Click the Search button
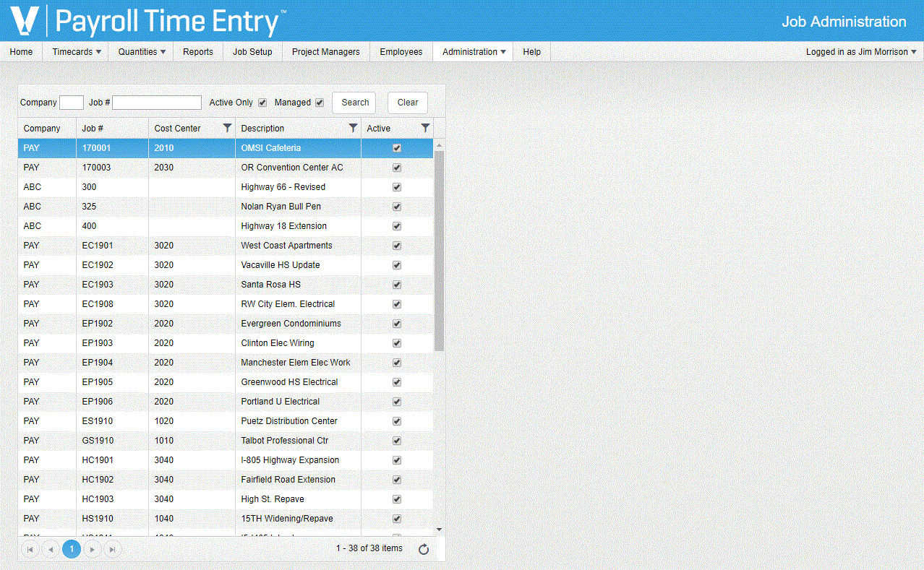Viewport: 924px width, 570px height. pos(354,103)
